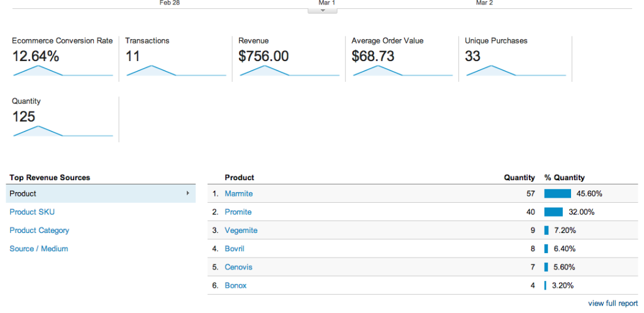Click the Transactions value 11
644x313 pixels.
(x=133, y=56)
